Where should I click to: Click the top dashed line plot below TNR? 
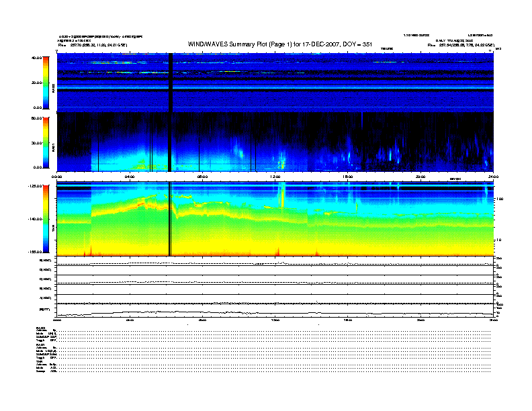coord(275,261)
